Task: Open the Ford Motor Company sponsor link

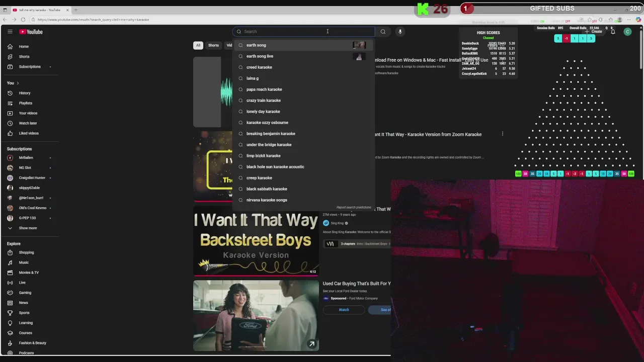Action: [x=363, y=299]
